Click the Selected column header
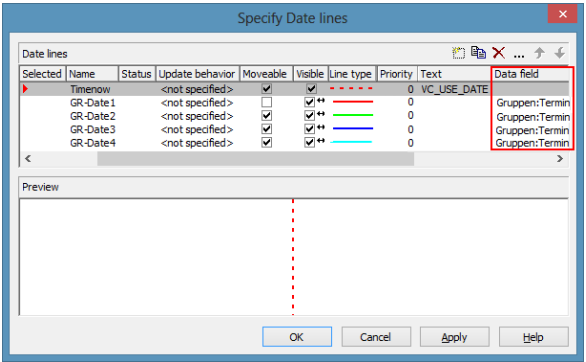 pyautogui.click(x=43, y=74)
